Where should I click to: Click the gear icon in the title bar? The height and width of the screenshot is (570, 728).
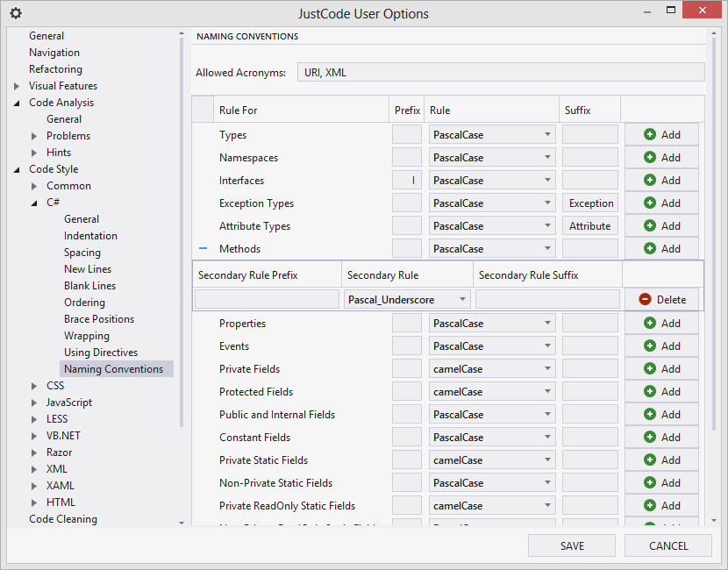(x=16, y=13)
